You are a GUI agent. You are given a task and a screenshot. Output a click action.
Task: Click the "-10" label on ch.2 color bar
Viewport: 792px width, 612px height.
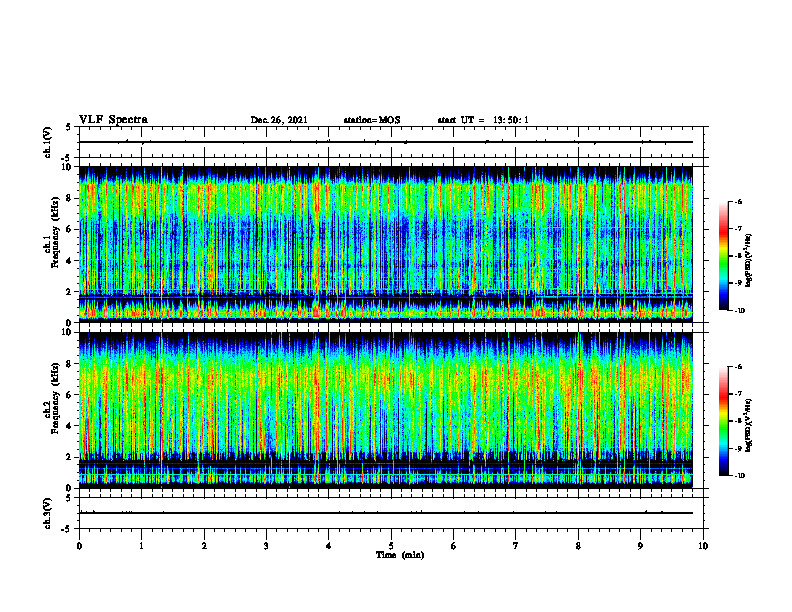pos(740,476)
